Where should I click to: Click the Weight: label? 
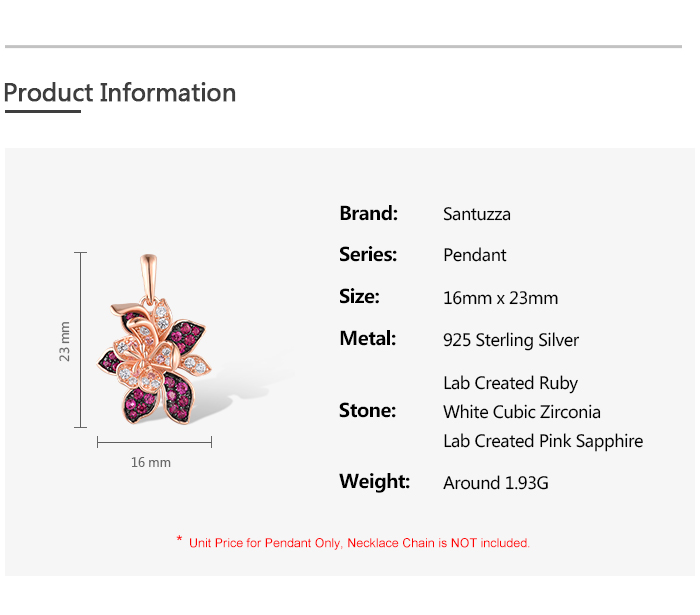tap(374, 482)
